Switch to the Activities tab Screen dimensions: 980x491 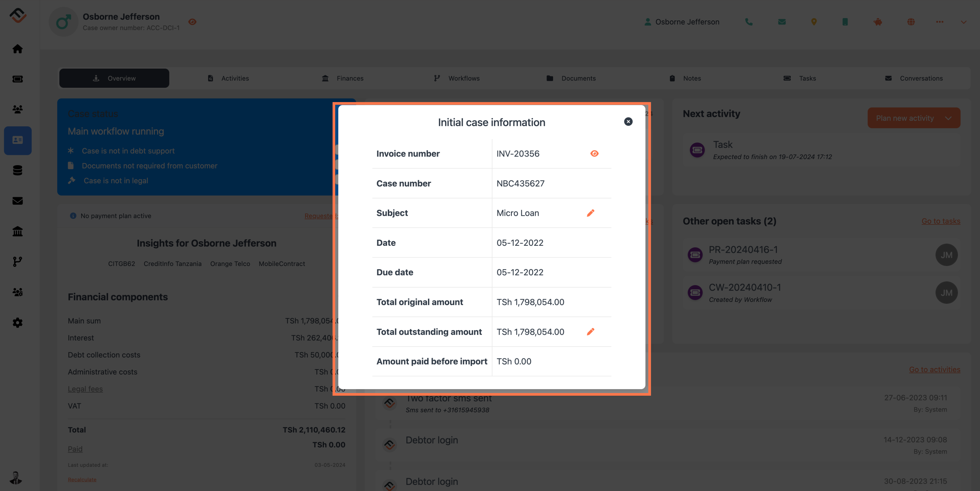[x=228, y=78]
